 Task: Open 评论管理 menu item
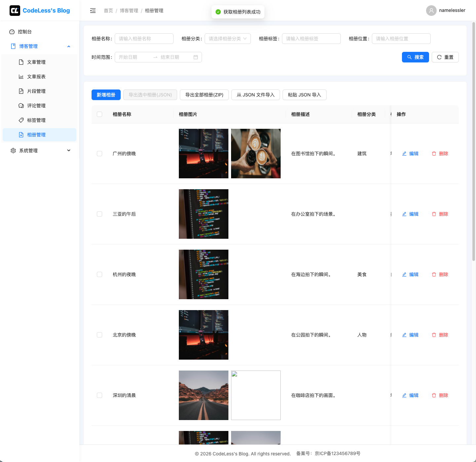tap(40, 106)
